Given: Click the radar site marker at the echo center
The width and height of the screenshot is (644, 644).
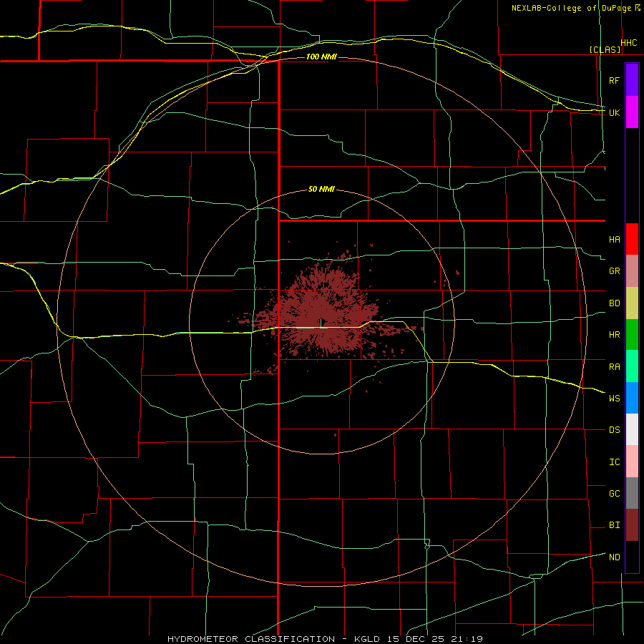Looking at the screenshot, I should [x=323, y=321].
